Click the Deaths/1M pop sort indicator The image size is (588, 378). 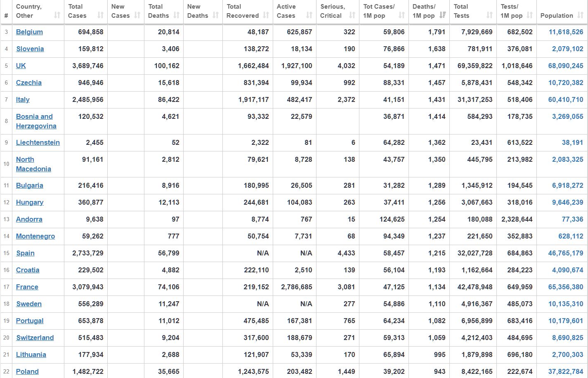pyautogui.click(x=442, y=15)
